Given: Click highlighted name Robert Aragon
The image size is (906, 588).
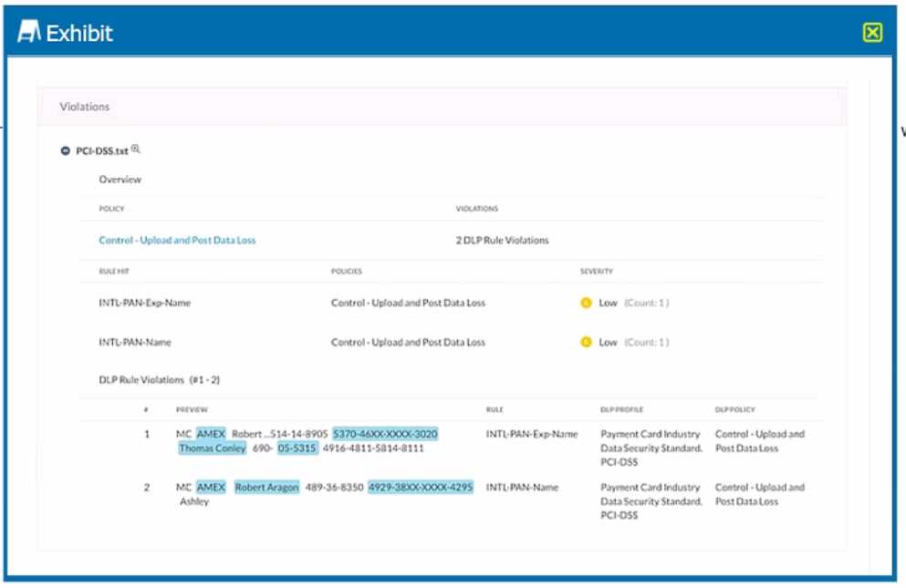Looking at the screenshot, I should (x=266, y=488).
